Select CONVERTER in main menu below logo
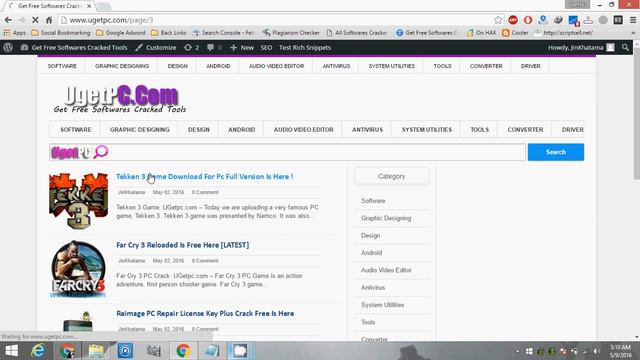 525,130
